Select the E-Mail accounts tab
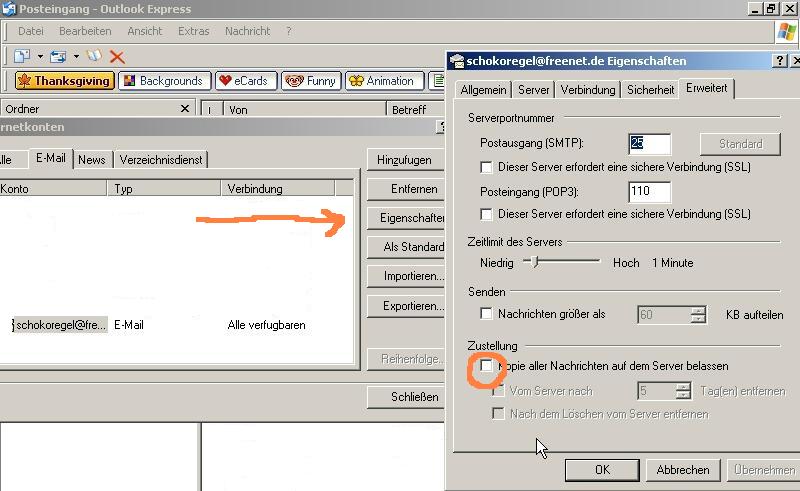The height and width of the screenshot is (491, 800). 51,158
